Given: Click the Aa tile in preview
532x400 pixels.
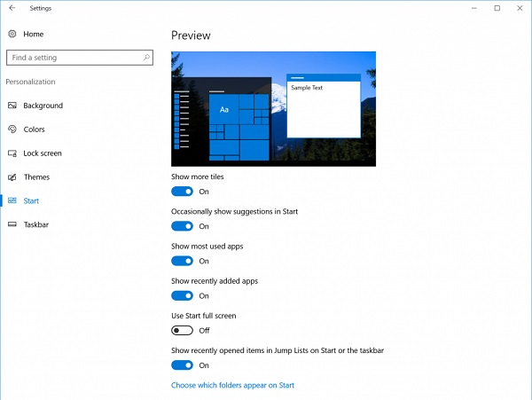Looking at the screenshot, I should (x=224, y=110).
